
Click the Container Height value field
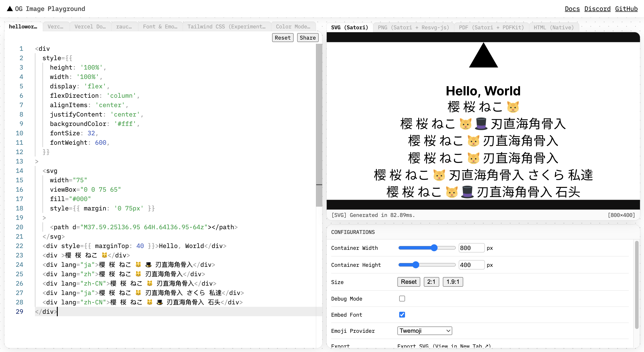coord(471,265)
